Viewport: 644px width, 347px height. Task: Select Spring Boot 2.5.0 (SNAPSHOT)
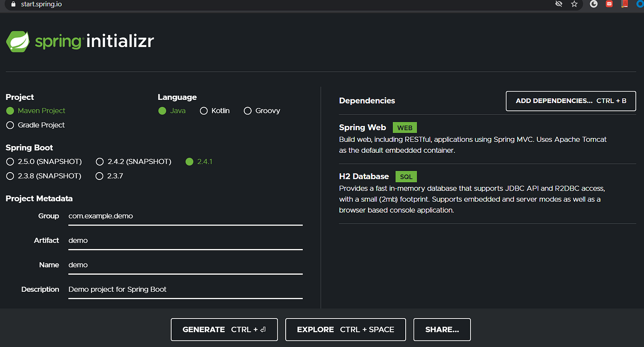(44, 162)
